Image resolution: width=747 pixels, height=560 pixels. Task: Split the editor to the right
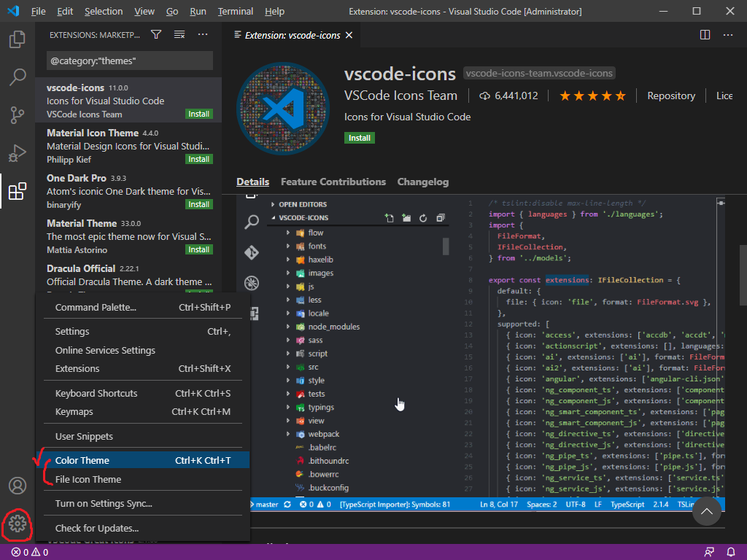point(705,34)
